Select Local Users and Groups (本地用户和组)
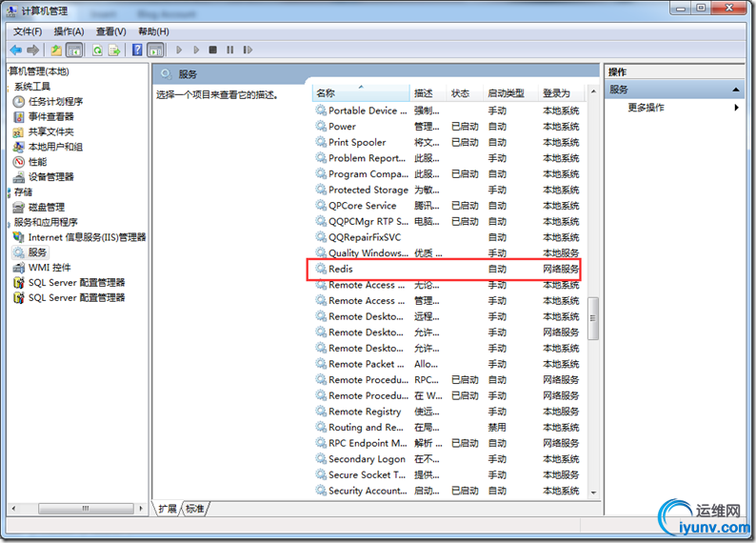This screenshot has height=543, width=756. pos(55,147)
